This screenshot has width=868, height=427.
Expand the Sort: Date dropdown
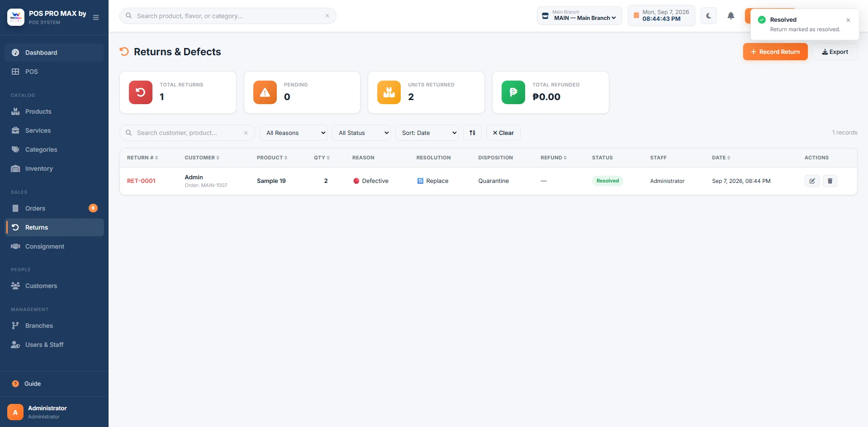pyautogui.click(x=427, y=133)
